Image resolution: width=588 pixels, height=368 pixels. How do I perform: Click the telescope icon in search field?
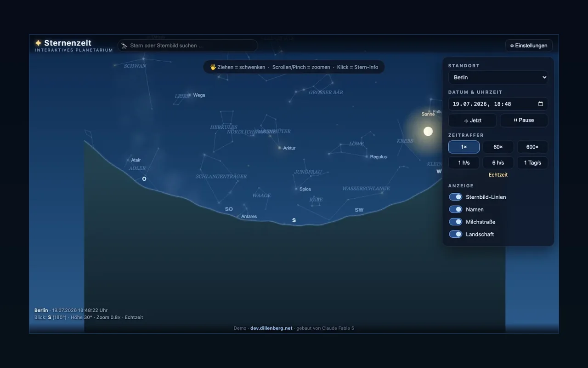tap(124, 46)
